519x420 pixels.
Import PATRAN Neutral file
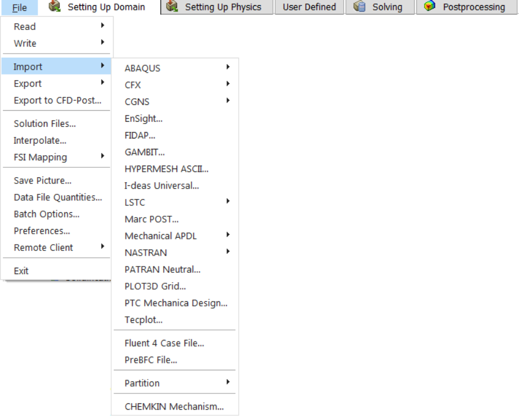[175, 269]
